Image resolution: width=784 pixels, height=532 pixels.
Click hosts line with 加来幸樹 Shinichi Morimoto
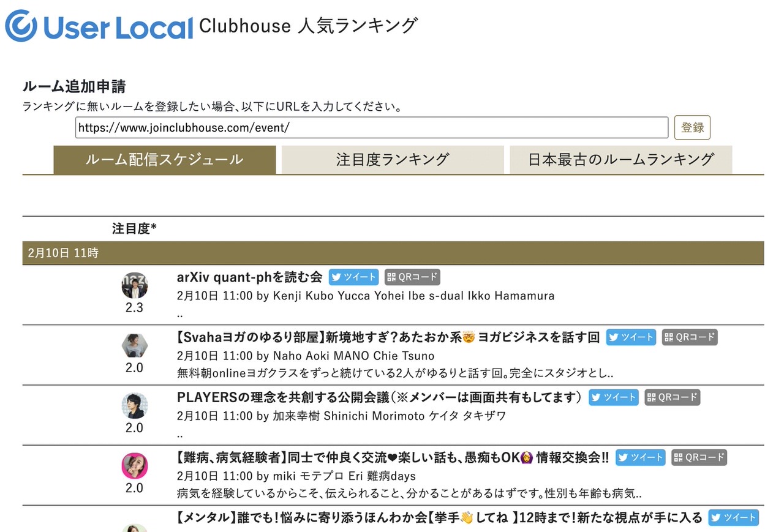pos(342,416)
